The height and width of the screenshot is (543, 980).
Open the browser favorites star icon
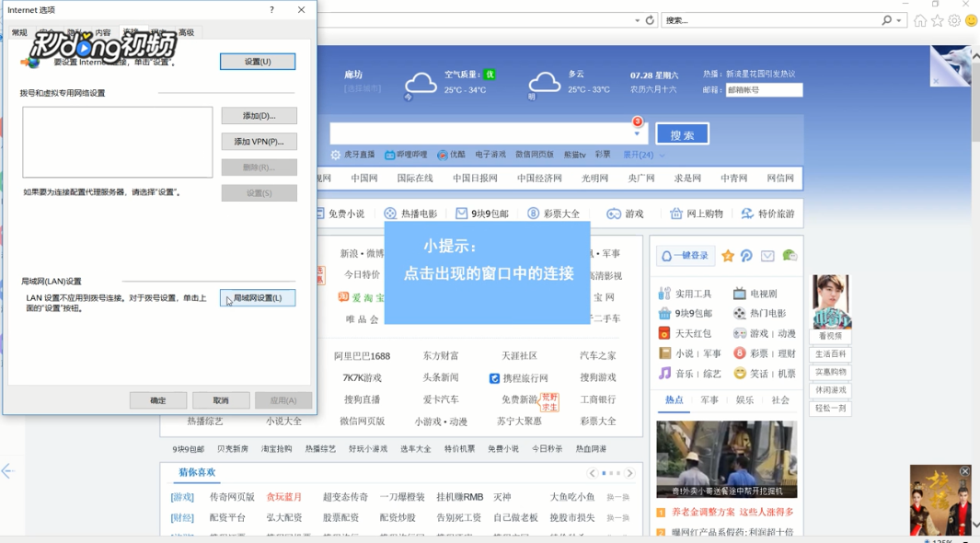coord(938,20)
